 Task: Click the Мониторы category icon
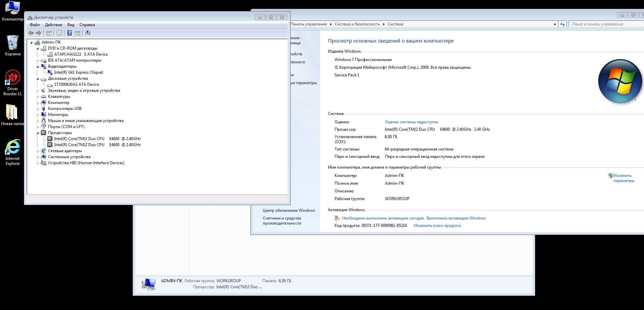coord(43,115)
